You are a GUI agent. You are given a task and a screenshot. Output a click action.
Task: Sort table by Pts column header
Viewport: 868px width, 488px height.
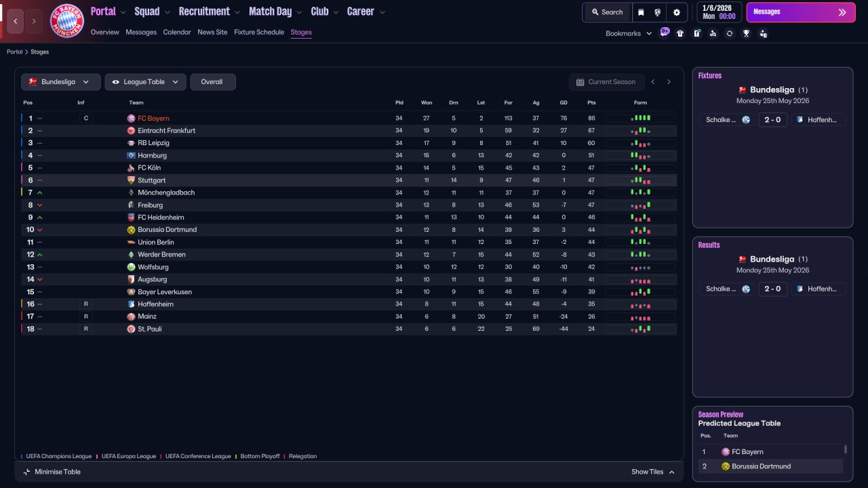[x=591, y=103]
